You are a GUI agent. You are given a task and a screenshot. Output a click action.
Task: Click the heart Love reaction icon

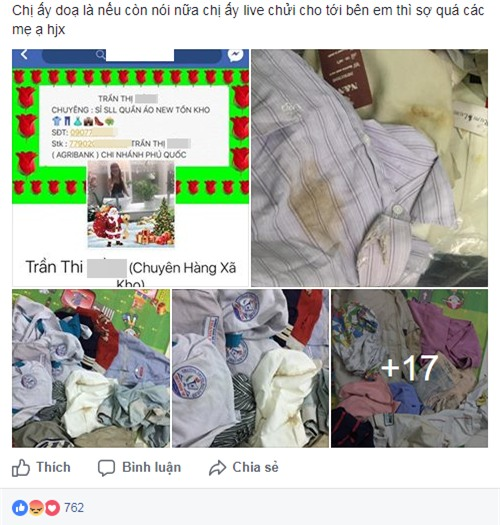pos(52,508)
